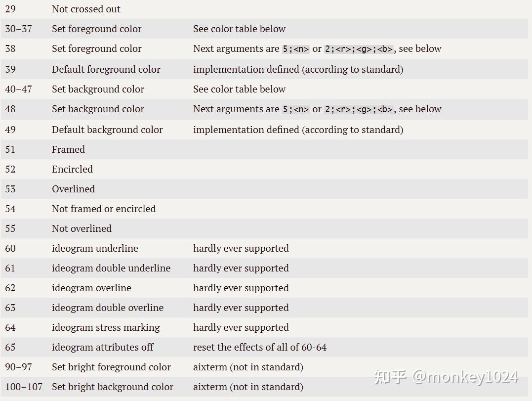This screenshot has width=532, height=401.
Task: Select the "100–107" code cell
Action: tap(24, 387)
